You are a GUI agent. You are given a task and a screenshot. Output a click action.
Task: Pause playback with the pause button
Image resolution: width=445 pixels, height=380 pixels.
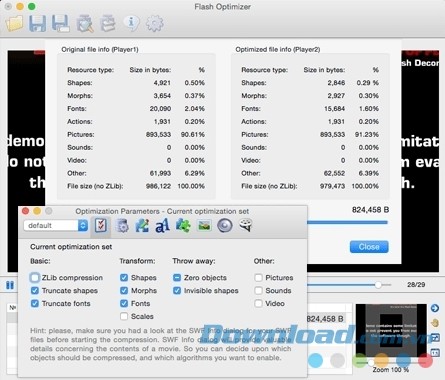coord(10,285)
